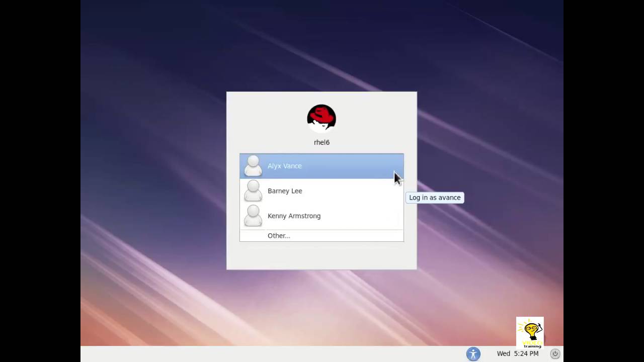Choose Barney Lee from the user list
The height and width of the screenshot is (362, 644).
click(321, 191)
